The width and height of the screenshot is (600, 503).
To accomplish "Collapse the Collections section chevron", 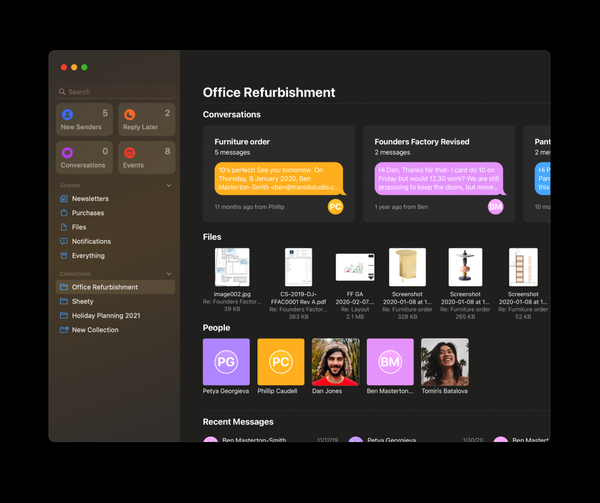I will click(168, 273).
